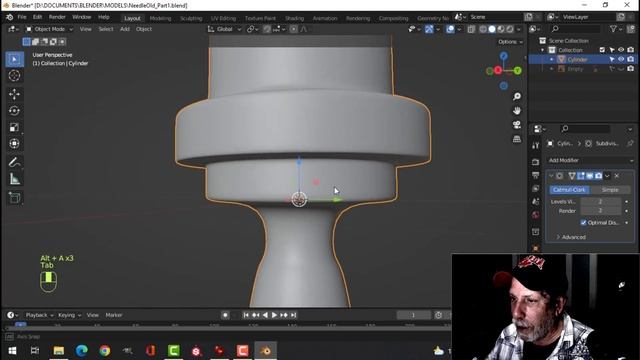Expand the Advanced section
This screenshot has height=360, width=640.
click(571, 237)
